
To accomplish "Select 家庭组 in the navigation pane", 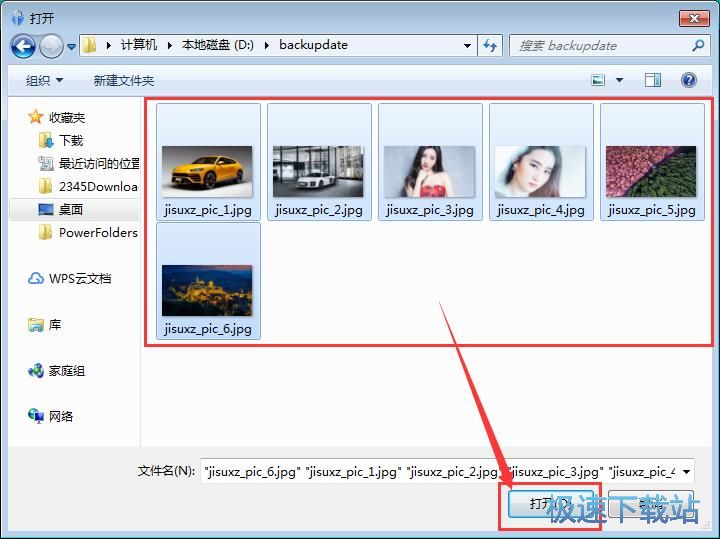I will pos(67,371).
